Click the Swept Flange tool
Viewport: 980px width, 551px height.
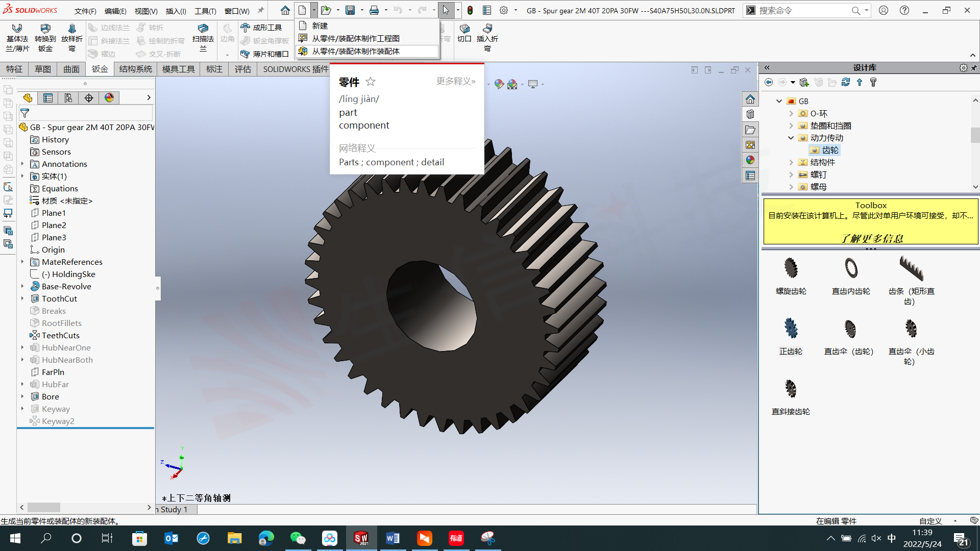203,38
